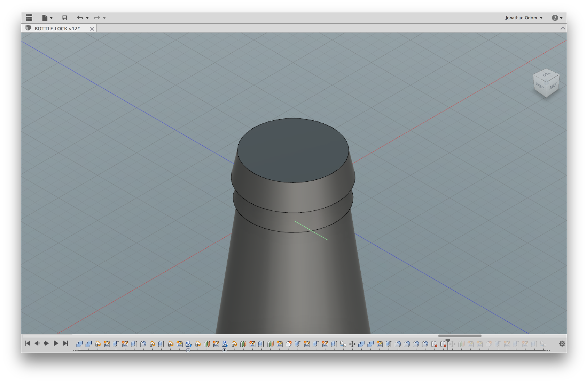Image resolution: width=588 pixels, height=383 pixels.
Task: Expand the first timeline group plus
Action: point(188,350)
